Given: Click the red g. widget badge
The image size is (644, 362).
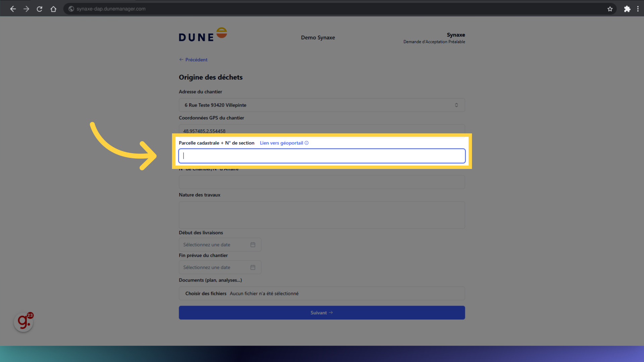Looking at the screenshot, I should point(23,322).
